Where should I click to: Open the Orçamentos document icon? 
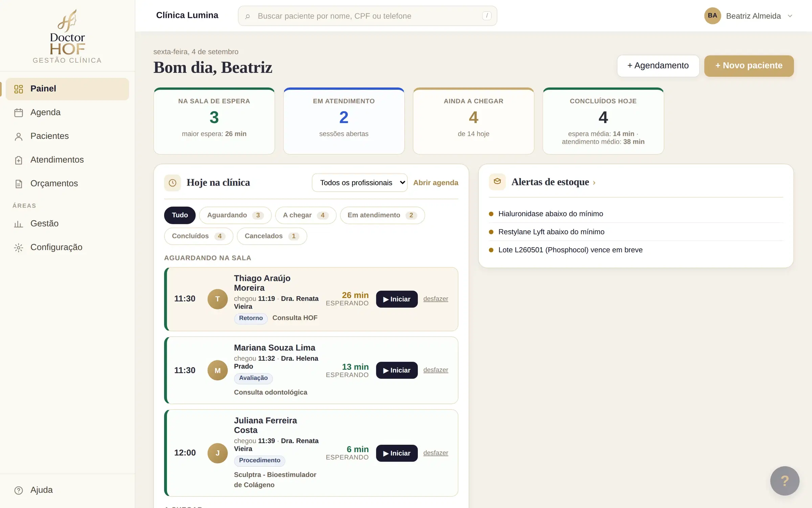pos(19,184)
